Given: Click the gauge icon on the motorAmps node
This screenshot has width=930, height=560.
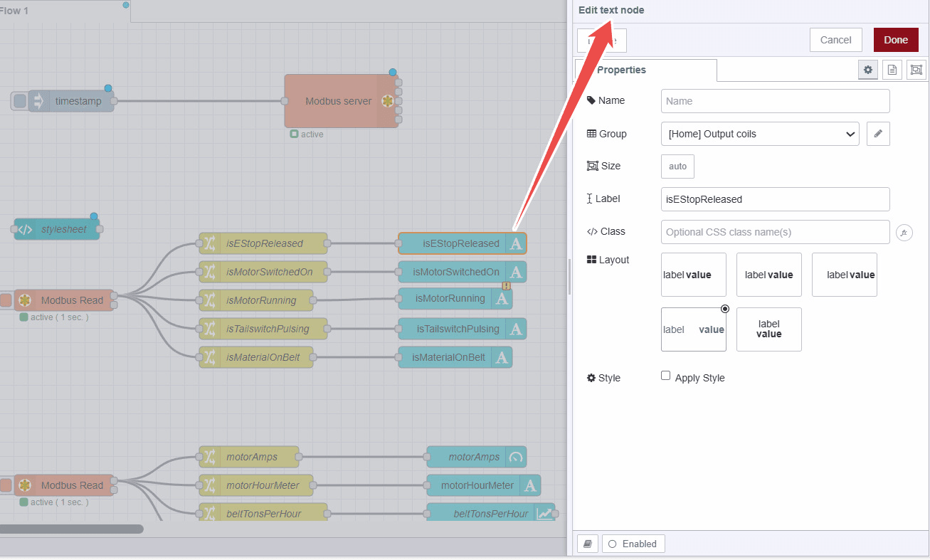Looking at the screenshot, I should [x=515, y=457].
